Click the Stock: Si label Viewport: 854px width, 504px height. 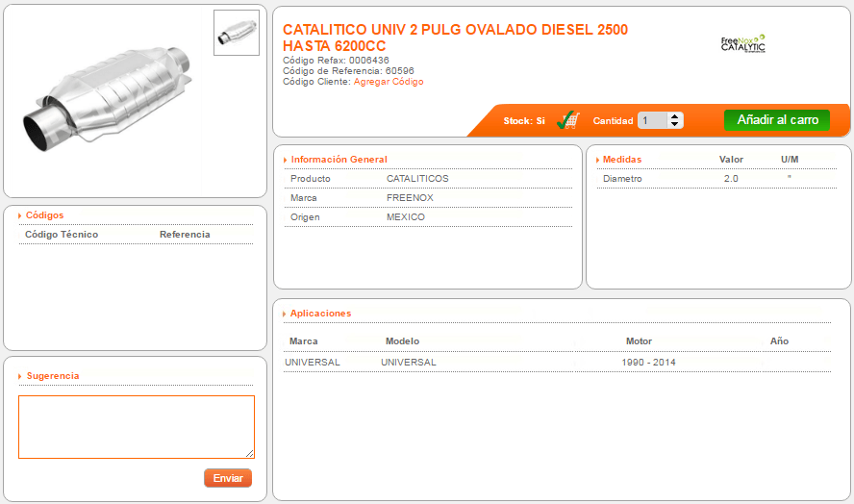tap(524, 121)
